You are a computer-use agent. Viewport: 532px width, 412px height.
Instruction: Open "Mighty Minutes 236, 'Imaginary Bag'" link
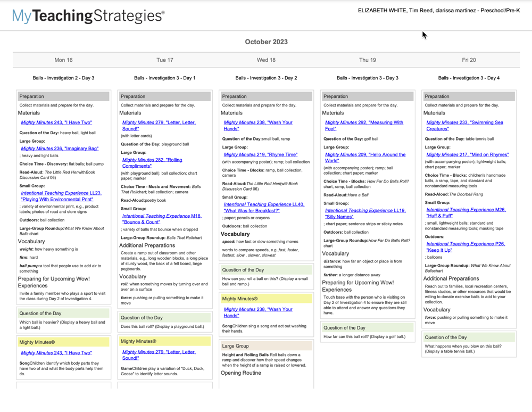pyautogui.click(x=60, y=149)
